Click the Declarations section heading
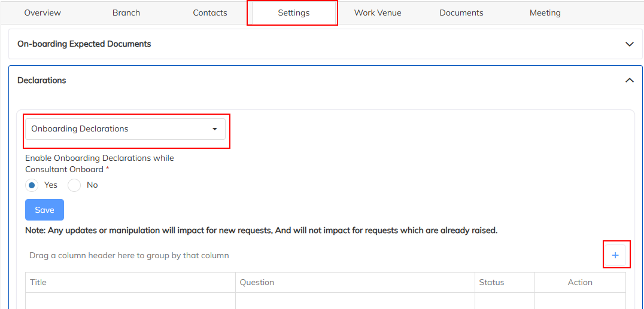 point(42,80)
